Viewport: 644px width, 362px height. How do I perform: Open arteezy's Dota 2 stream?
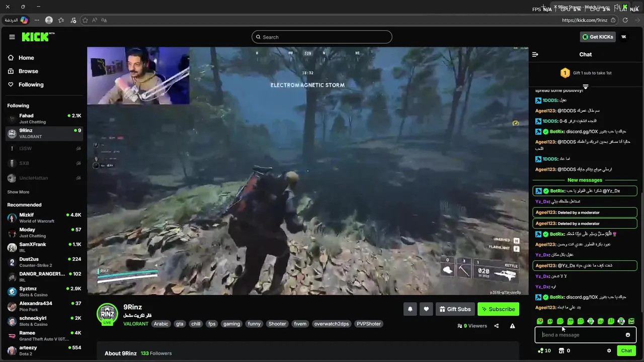(x=44, y=350)
